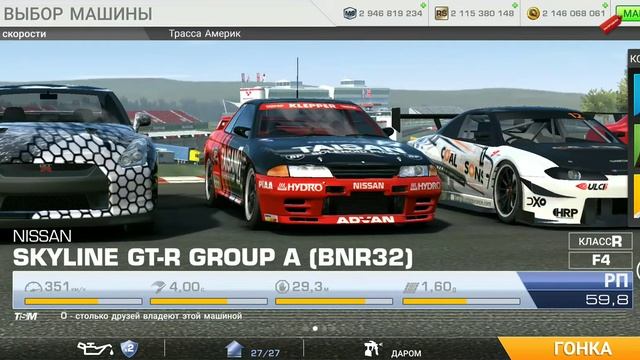Select the ДАРОМ paint label

406,353
